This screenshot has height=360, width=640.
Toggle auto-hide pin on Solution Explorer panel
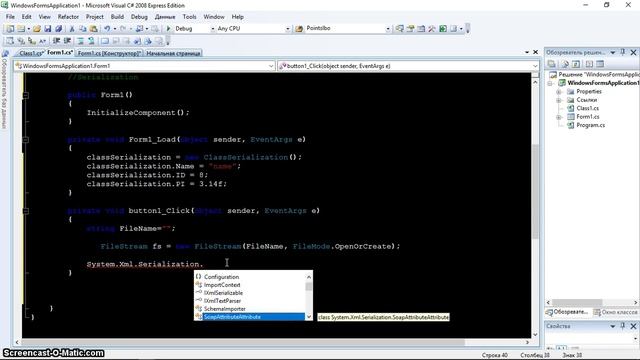click(623, 52)
